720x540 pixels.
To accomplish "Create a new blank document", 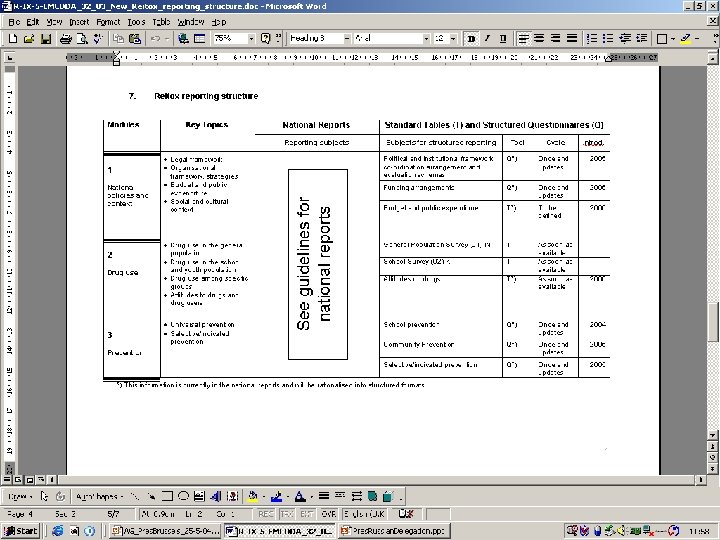I will [x=13, y=39].
